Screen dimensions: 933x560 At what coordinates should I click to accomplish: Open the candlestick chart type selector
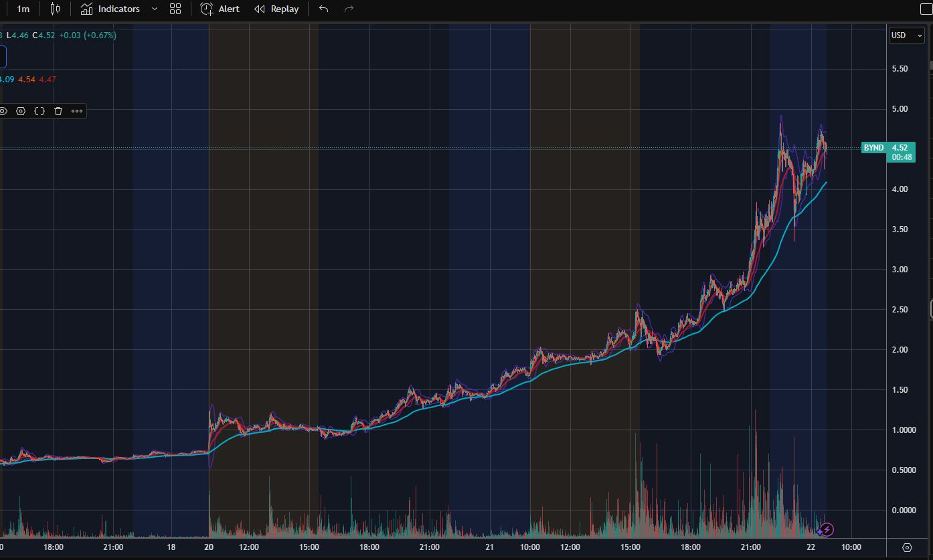coord(55,9)
